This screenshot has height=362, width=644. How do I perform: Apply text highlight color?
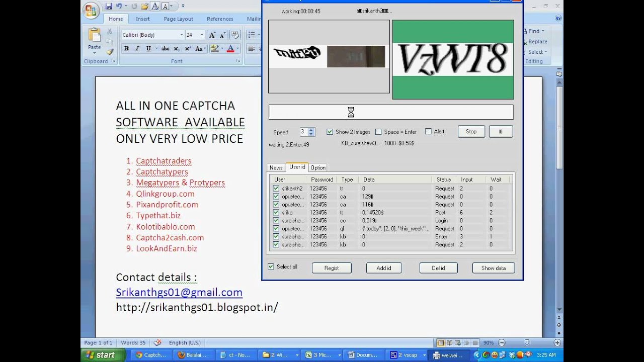pos(214,49)
